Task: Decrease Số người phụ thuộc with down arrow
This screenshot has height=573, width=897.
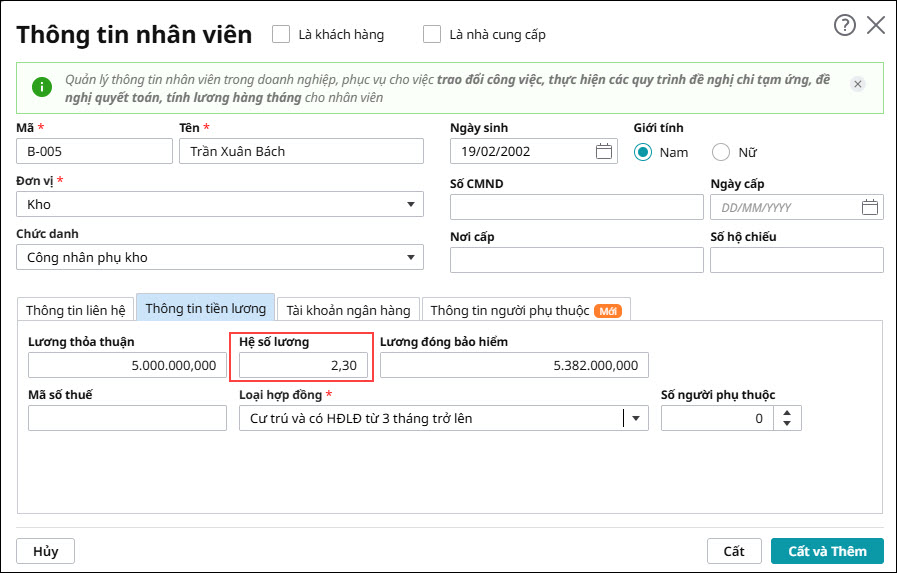Action: click(x=787, y=424)
